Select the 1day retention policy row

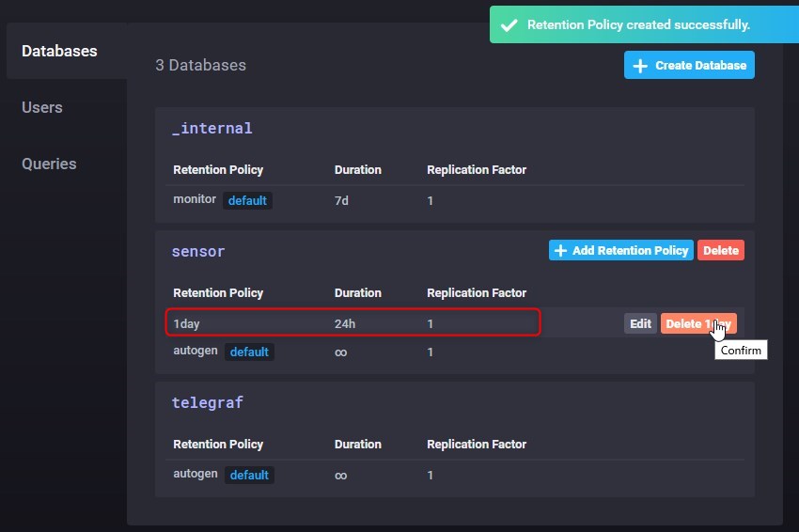[352, 322]
